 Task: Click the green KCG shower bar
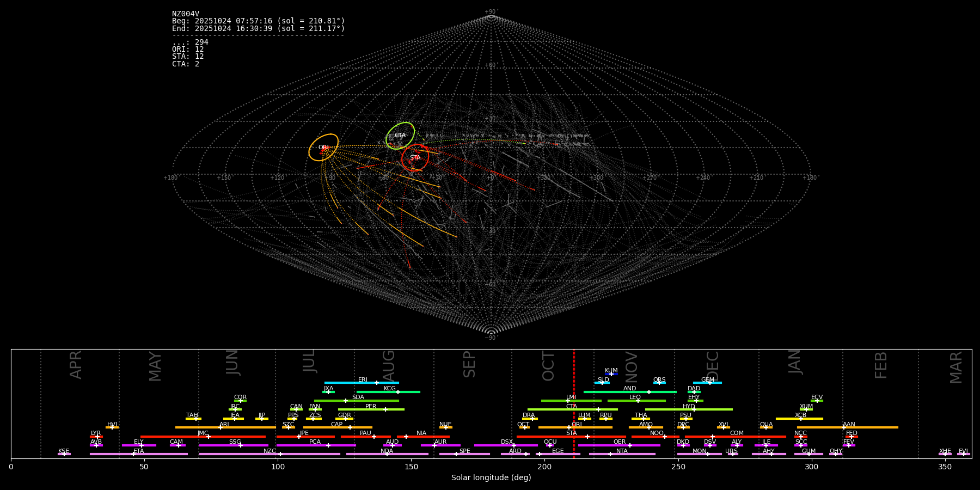coord(388,392)
